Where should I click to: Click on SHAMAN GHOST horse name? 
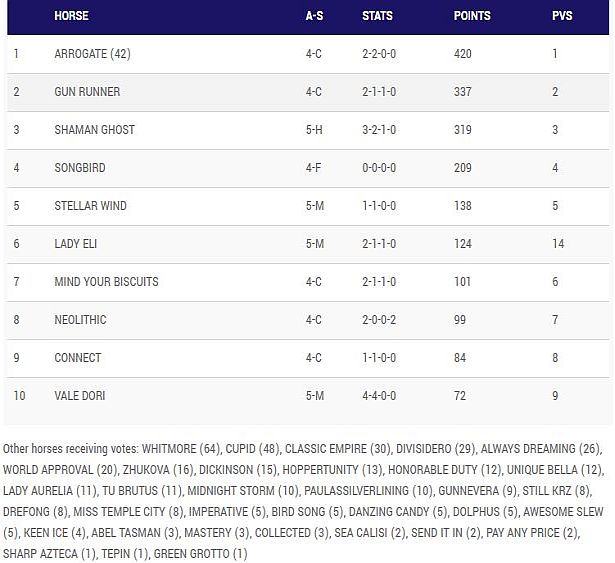(x=94, y=130)
